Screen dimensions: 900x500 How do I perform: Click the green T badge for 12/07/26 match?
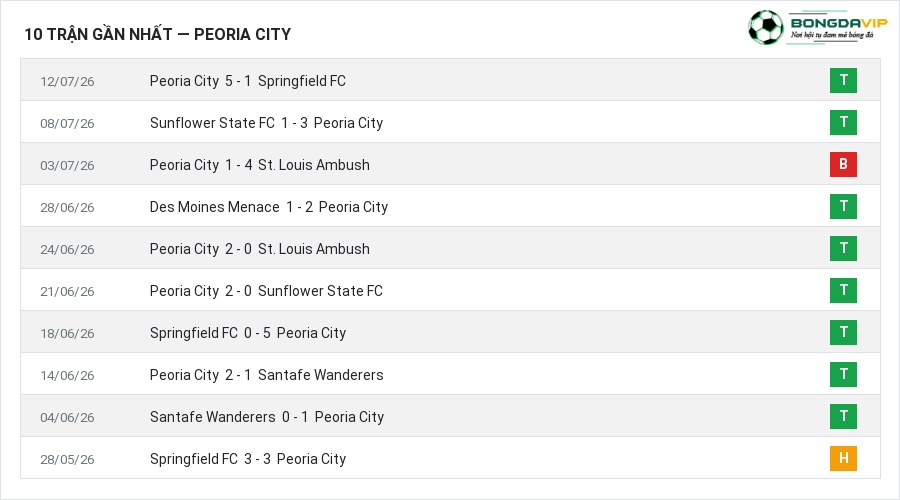tap(843, 80)
